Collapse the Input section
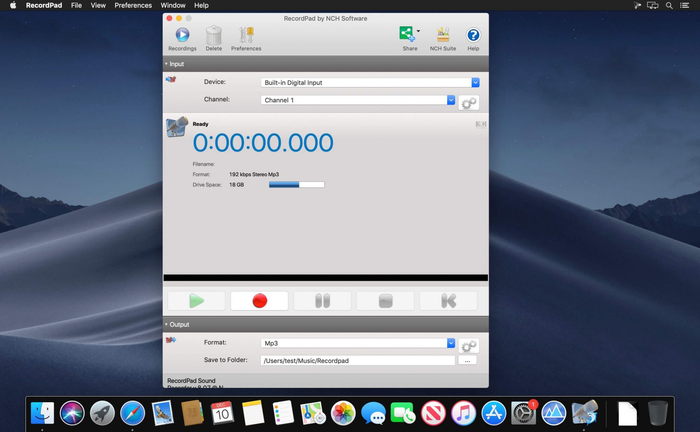700x432 pixels. (x=166, y=64)
